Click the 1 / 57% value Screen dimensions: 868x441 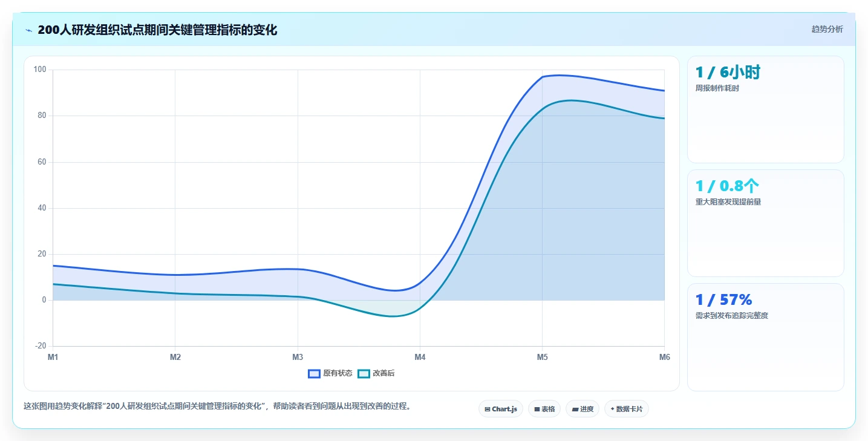click(x=724, y=299)
